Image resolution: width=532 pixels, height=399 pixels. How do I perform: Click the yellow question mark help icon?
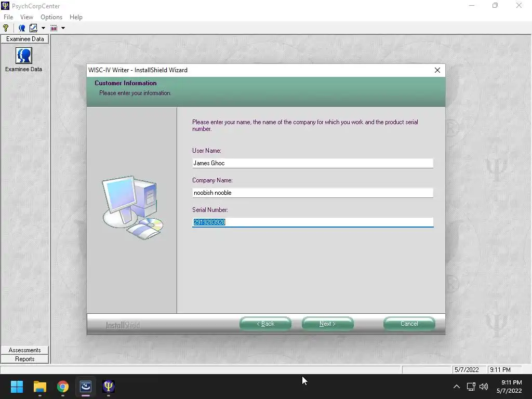tap(6, 28)
